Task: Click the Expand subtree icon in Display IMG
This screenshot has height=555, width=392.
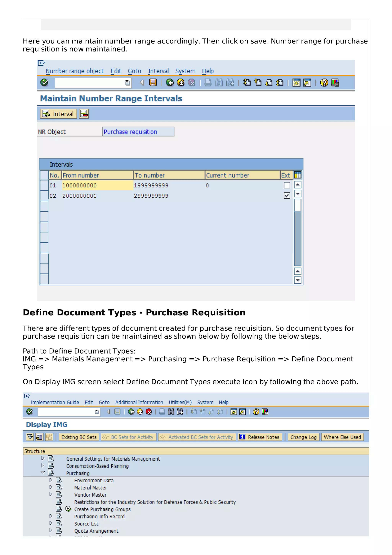Action: click(x=30, y=437)
